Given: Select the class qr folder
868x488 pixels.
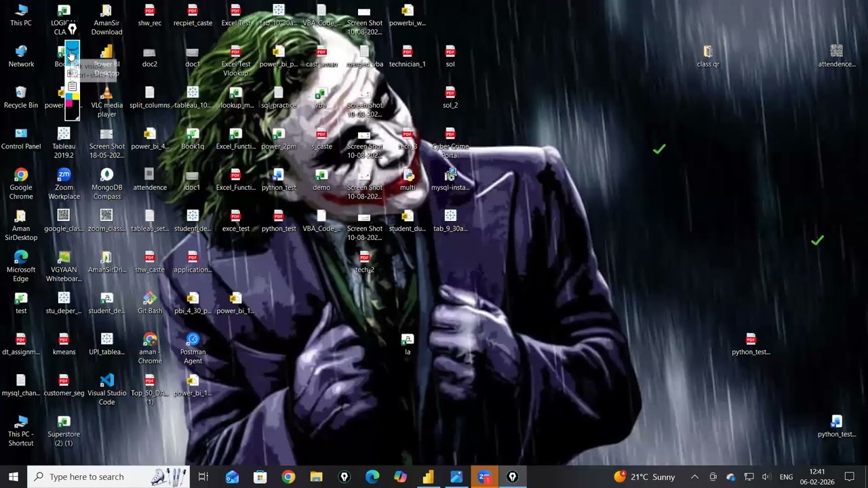Looking at the screenshot, I should click(708, 56).
